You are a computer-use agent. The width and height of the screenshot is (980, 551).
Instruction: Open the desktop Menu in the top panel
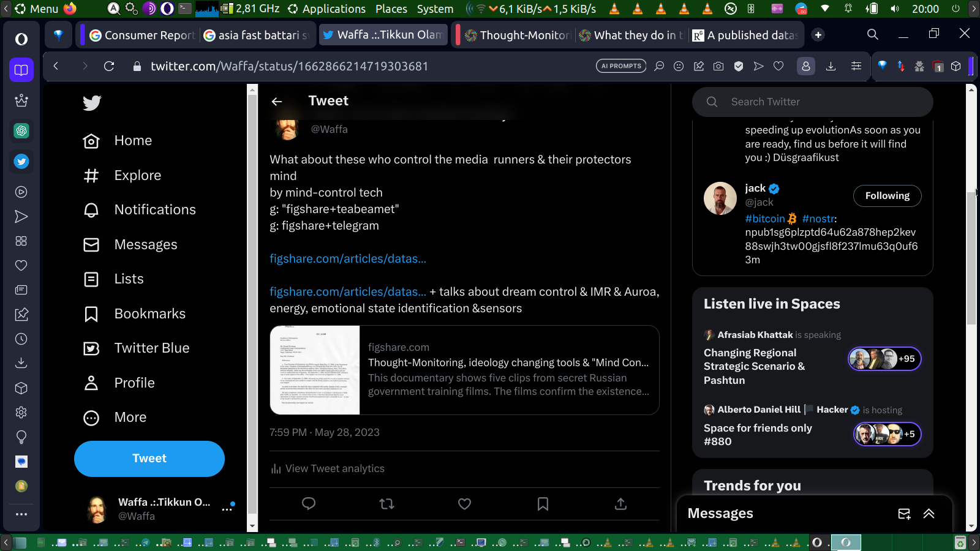pos(36,9)
